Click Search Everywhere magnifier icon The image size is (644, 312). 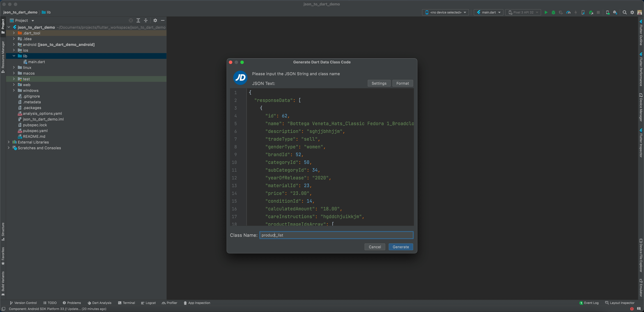point(624,12)
